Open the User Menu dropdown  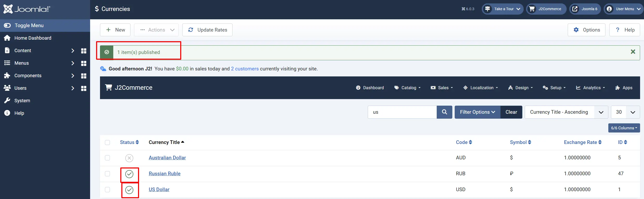coord(624,9)
